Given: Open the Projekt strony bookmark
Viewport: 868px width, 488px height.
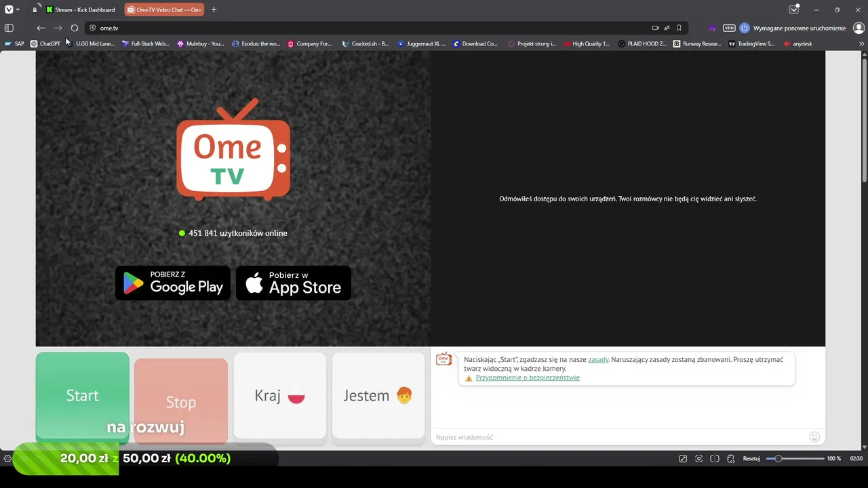Looking at the screenshot, I should coord(532,43).
